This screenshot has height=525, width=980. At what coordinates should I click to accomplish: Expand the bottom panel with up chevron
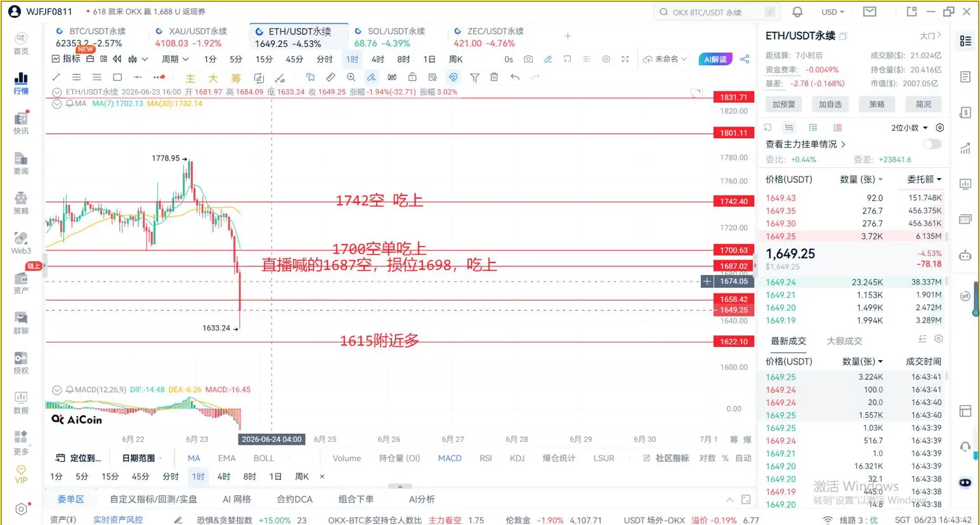pos(730,500)
